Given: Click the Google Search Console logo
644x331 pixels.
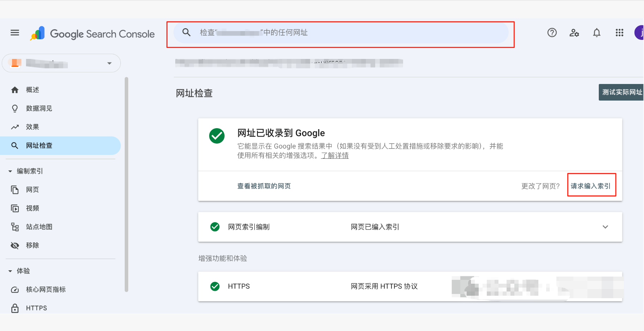Looking at the screenshot, I should (x=92, y=34).
